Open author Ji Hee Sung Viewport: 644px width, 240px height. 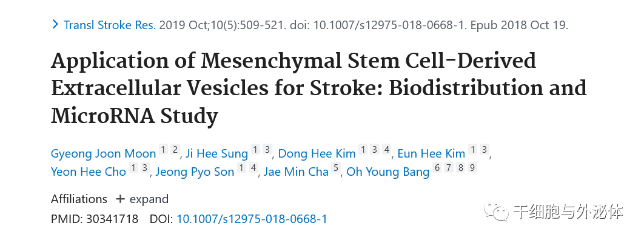click(x=217, y=154)
